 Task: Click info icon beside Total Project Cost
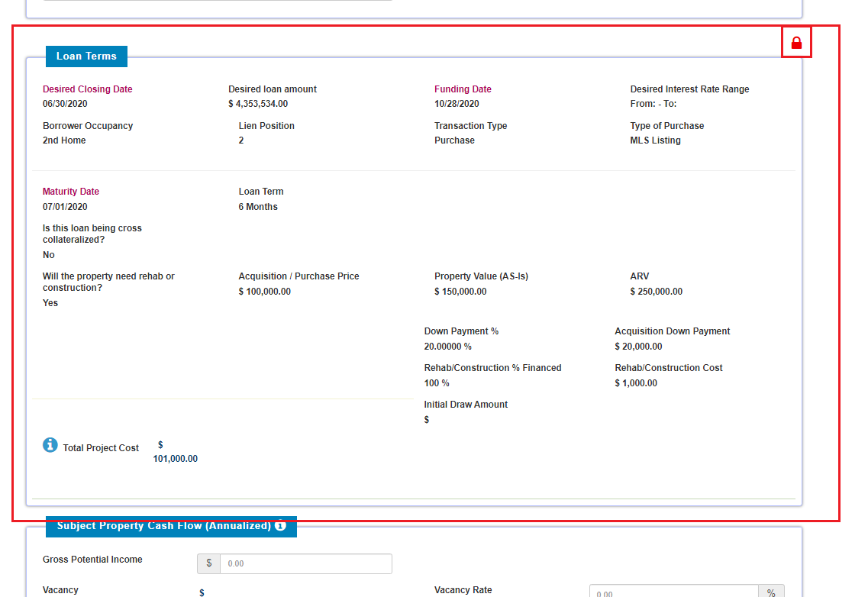[50, 445]
